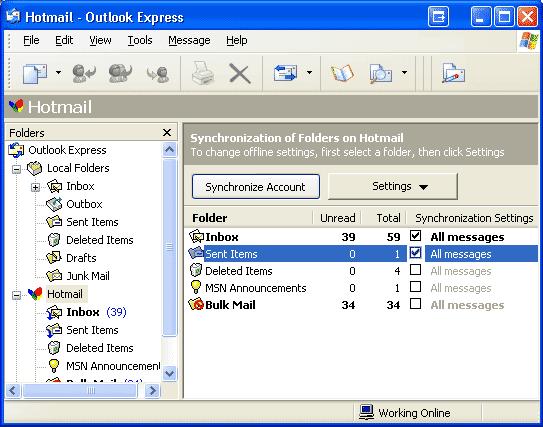The image size is (543, 427).
Task: Click the Reply All toolbar icon
Action: click(120, 73)
